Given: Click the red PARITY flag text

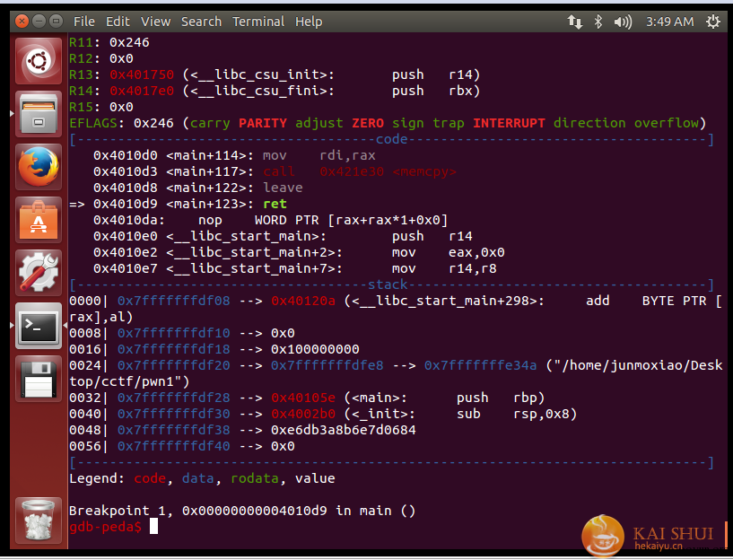Looking at the screenshot, I should tap(262, 123).
